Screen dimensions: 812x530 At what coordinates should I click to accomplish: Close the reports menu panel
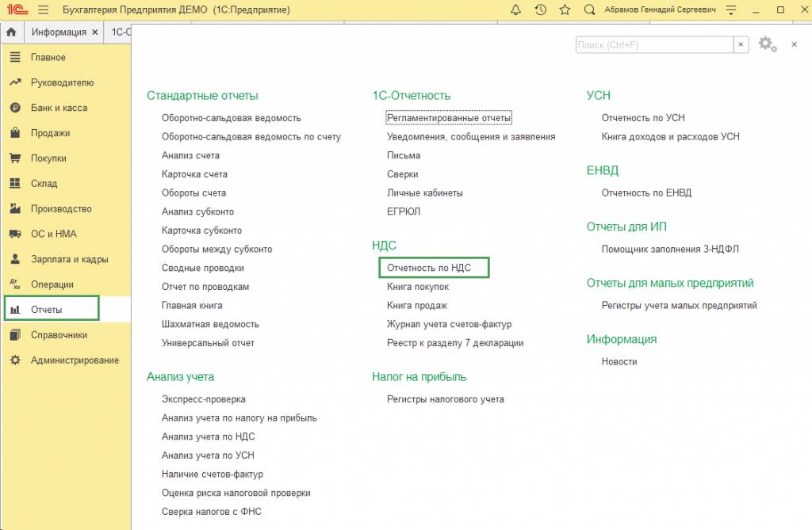click(x=794, y=44)
